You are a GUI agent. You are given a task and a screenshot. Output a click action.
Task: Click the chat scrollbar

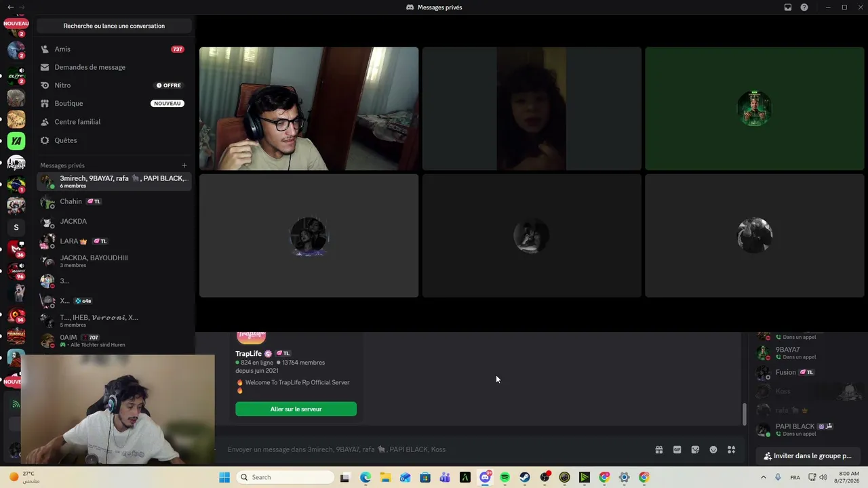(x=744, y=413)
